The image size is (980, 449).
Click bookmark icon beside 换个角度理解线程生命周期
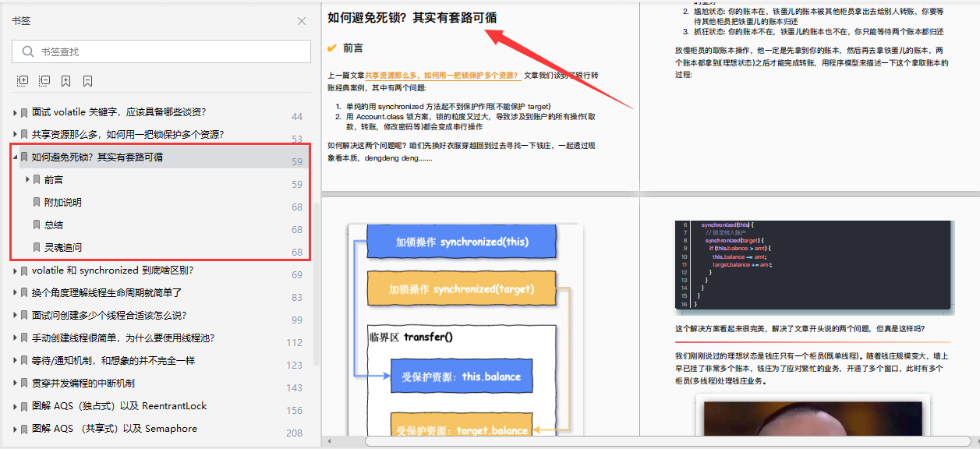(x=24, y=293)
